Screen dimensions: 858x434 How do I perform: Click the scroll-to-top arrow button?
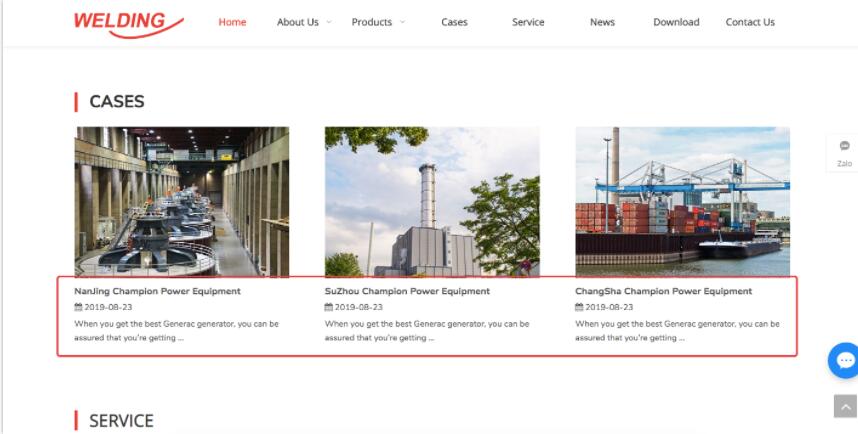click(x=845, y=406)
